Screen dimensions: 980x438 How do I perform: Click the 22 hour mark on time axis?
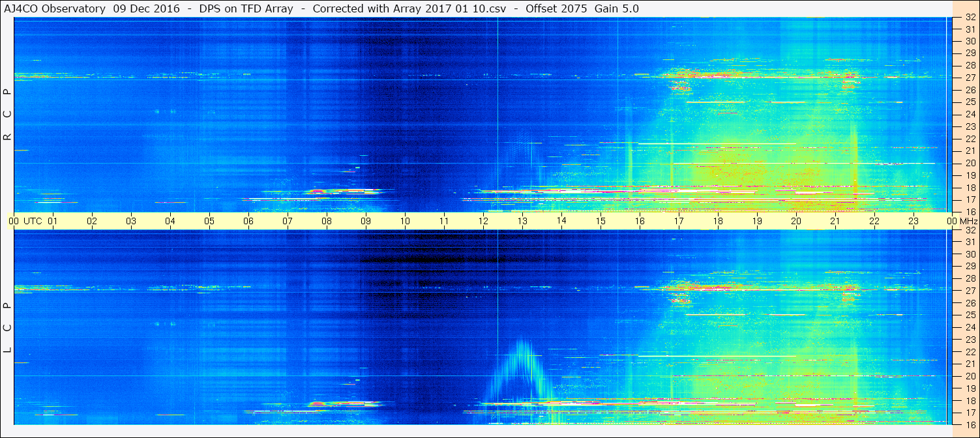[874, 221]
